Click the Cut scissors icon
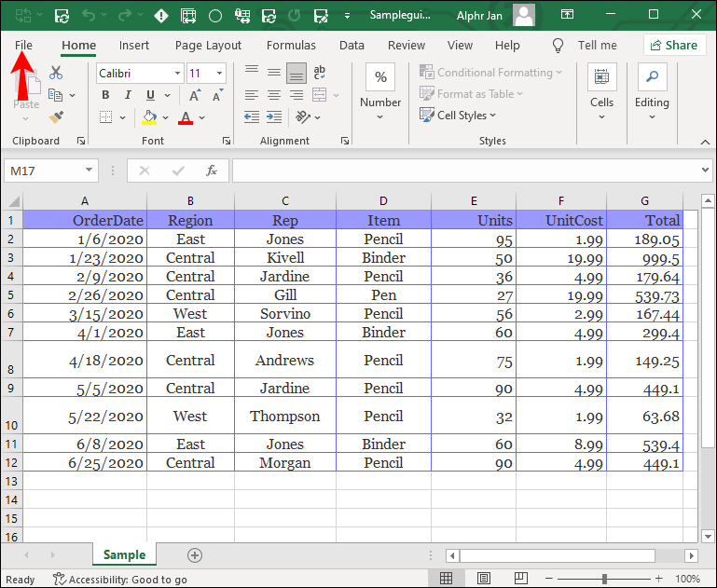 56,73
